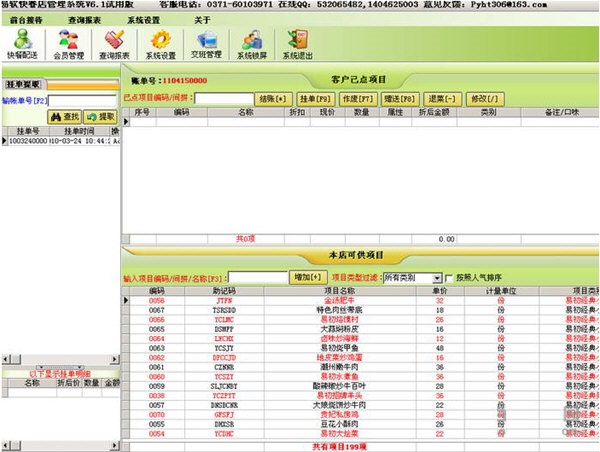Click the 查询报表 toolbar icon
600x452 pixels.
pyautogui.click(x=114, y=44)
